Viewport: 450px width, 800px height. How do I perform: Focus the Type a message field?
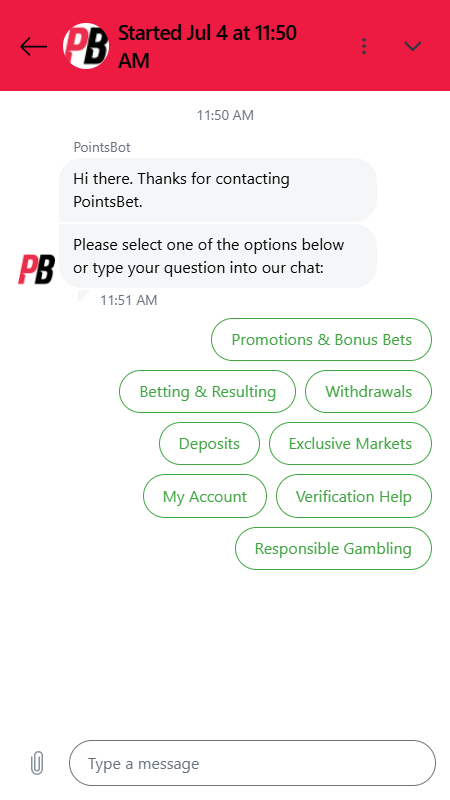click(x=253, y=763)
